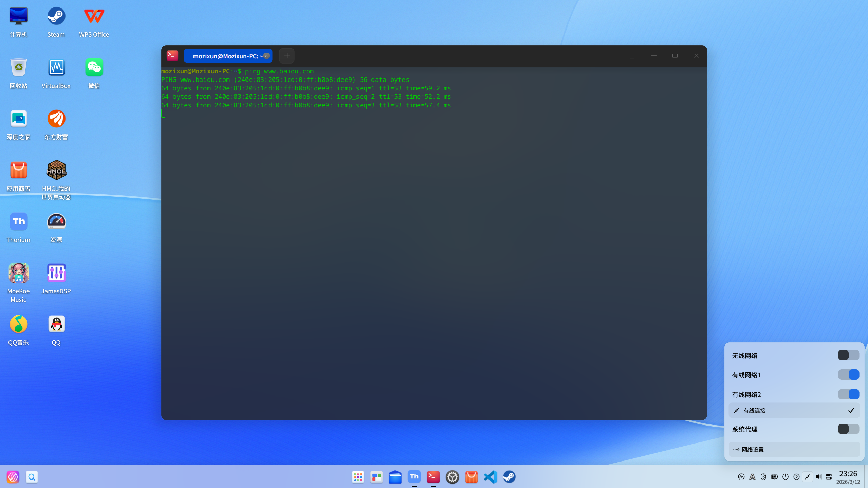Open terminal hamburger menu
This screenshot has width=868, height=488.
coord(632,56)
